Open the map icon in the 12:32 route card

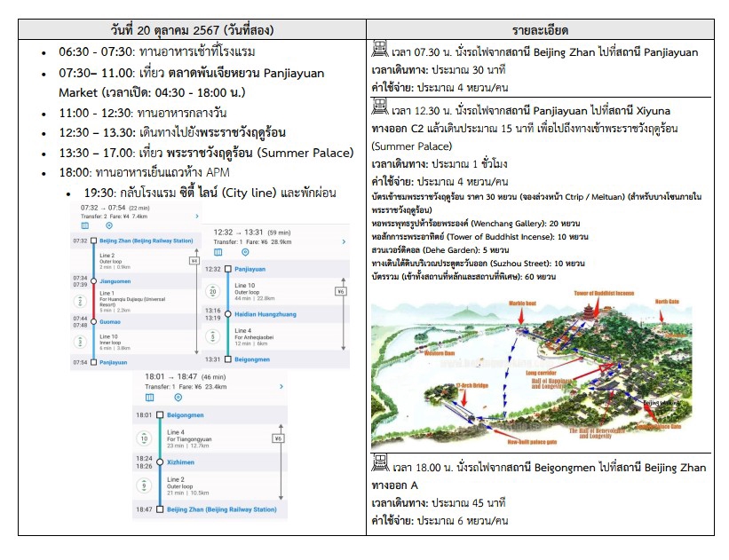coord(218,252)
